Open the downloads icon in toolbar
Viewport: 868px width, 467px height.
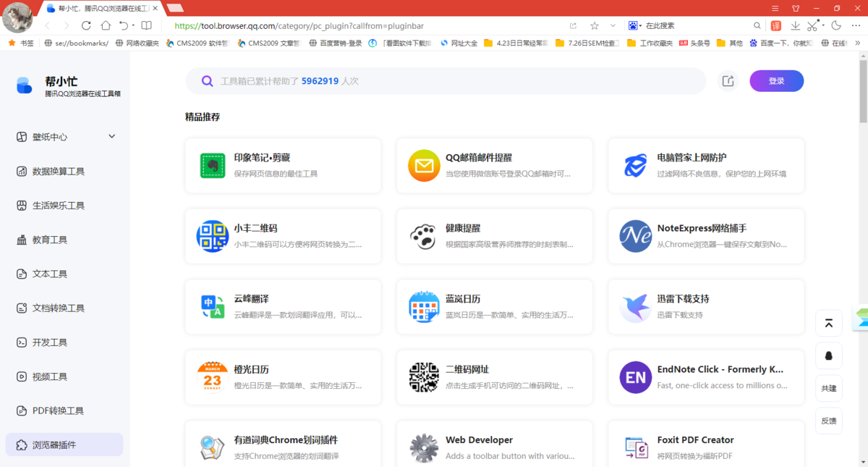(x=794, y=25)
